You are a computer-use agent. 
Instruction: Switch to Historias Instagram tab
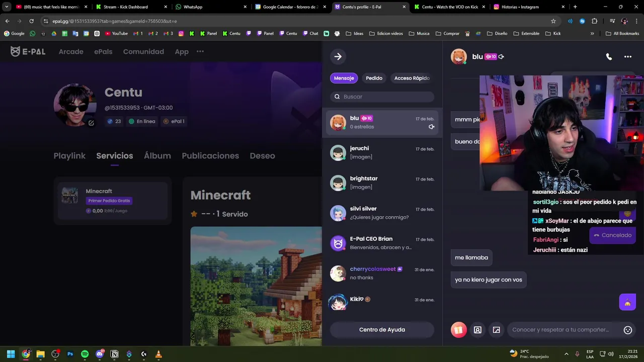click(x=528, y=7)
